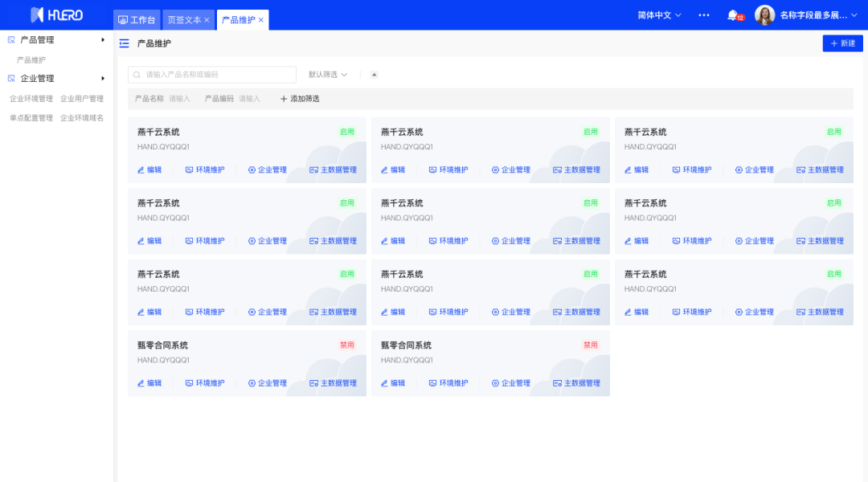The height and width of the screenshot is (482, 868).
Task: Click the 新建 button
Action: 842,43
